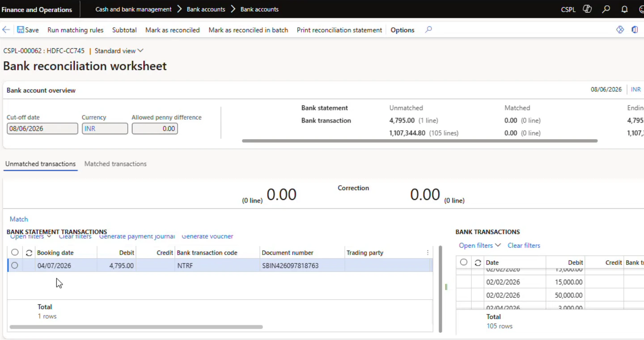
Task: Open Cash and bank management breadcrumb
Action: click(133, 9)
